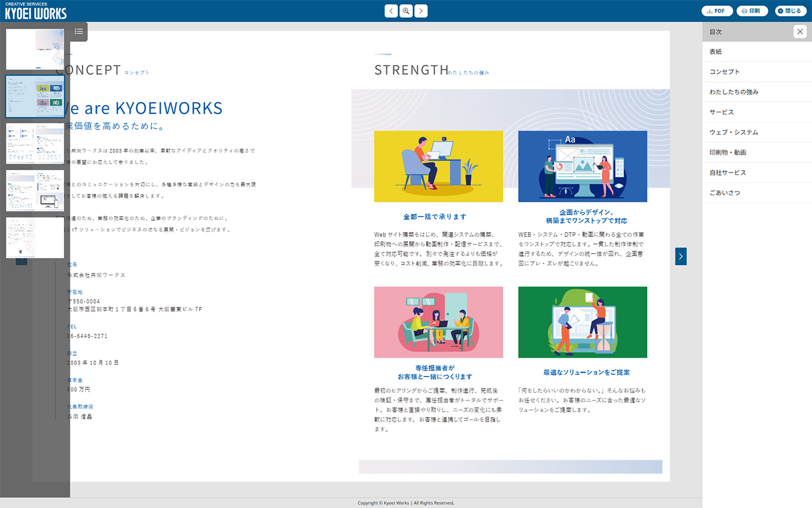The width and height of the screenshot is (812, 508).
Task: Jump to ウェブ・システム section
Action: pyautogui.click(x=757, y=132)
